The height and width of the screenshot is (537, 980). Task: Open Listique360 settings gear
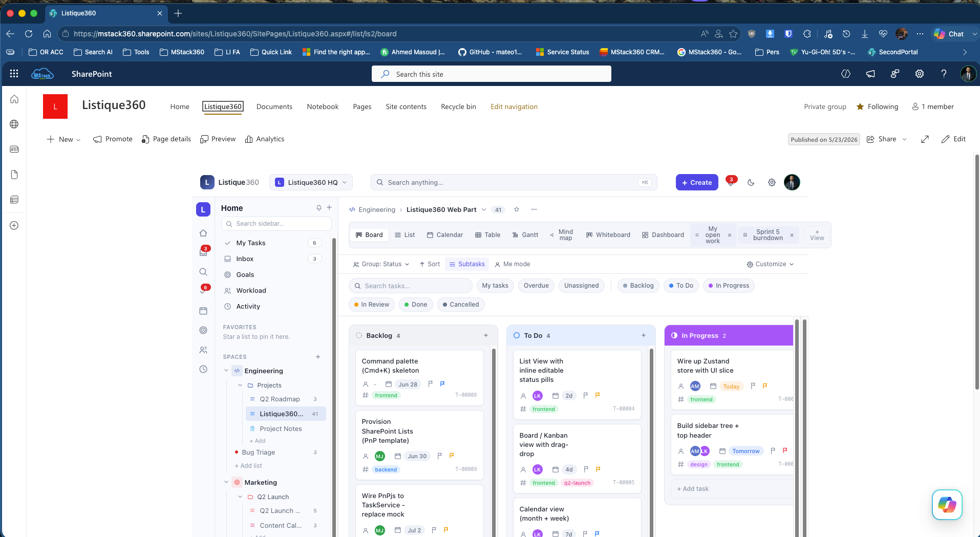772,182
